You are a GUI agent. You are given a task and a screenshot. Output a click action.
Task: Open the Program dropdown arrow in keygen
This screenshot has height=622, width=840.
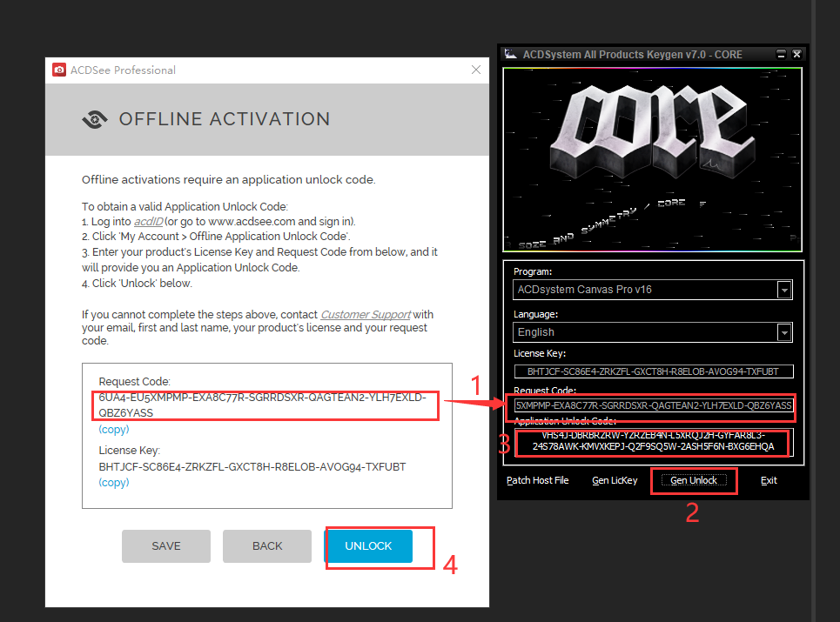point(784,290)
